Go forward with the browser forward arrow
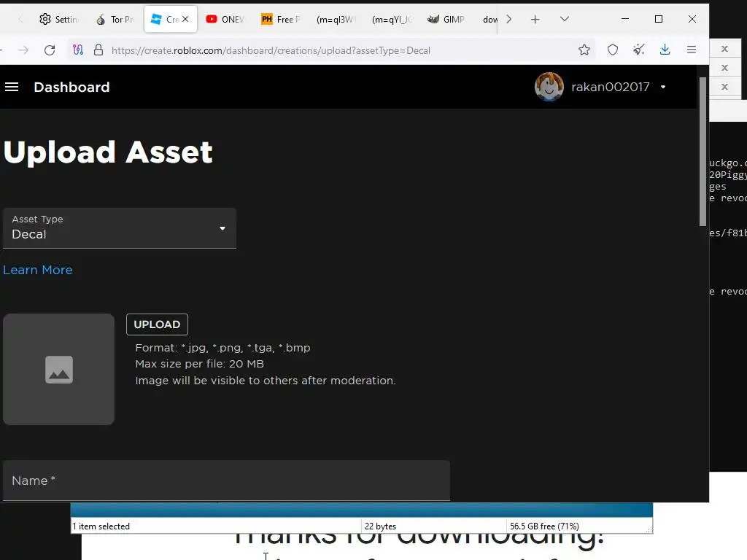This screenshot has width=747, height=560. (x=23, y=50)
